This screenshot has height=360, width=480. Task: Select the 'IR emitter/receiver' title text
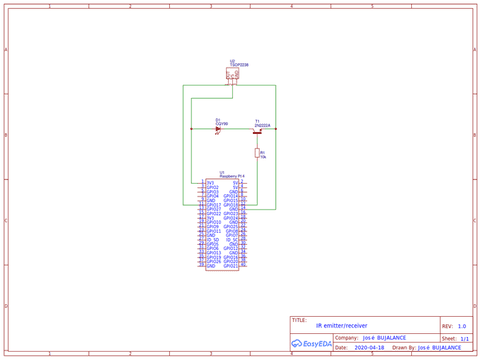click(341, 326)
